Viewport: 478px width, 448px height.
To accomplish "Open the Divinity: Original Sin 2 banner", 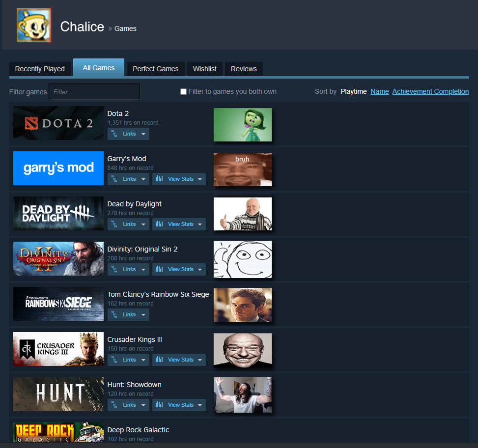I will coord(58,258).
